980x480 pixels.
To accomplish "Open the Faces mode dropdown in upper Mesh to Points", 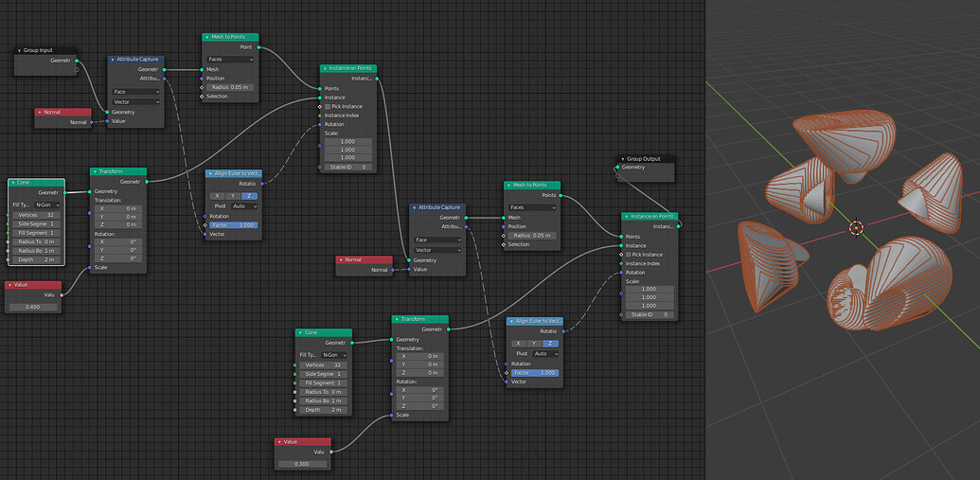I will [230, 60].
